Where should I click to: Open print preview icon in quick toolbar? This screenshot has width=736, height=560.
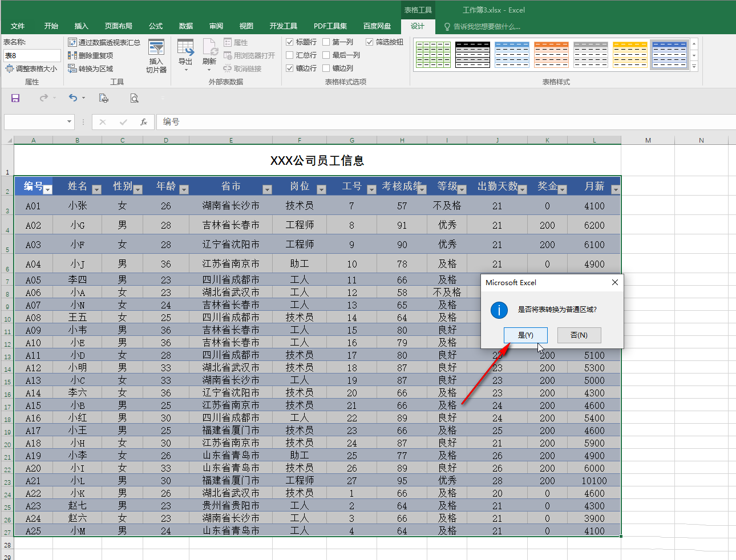click(x=134, y=98)
